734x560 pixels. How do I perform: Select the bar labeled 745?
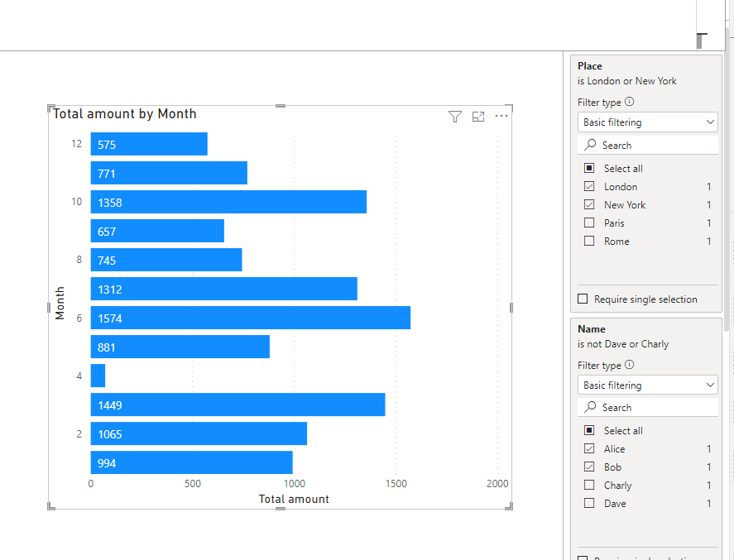coord(166,260)
